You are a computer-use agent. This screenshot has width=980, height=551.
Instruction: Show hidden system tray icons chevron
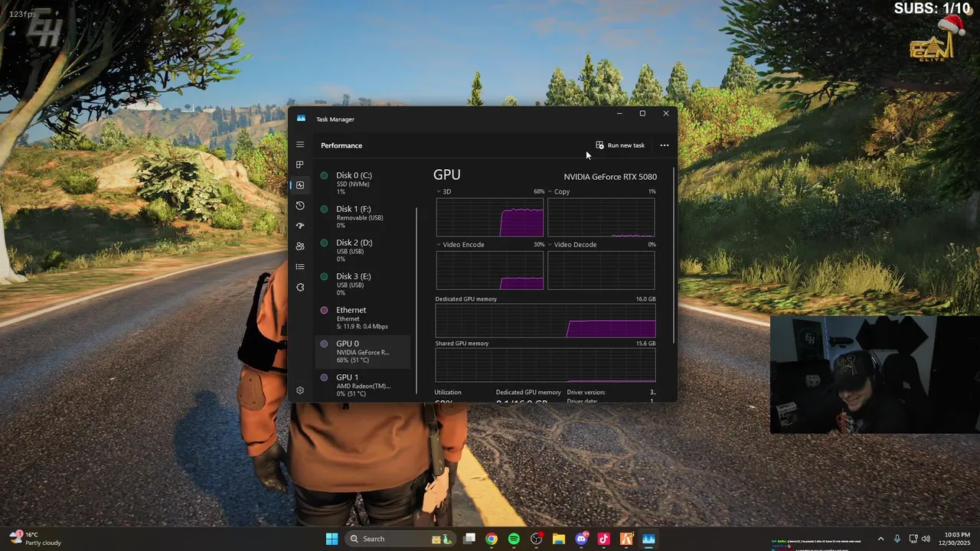point(880,539)
